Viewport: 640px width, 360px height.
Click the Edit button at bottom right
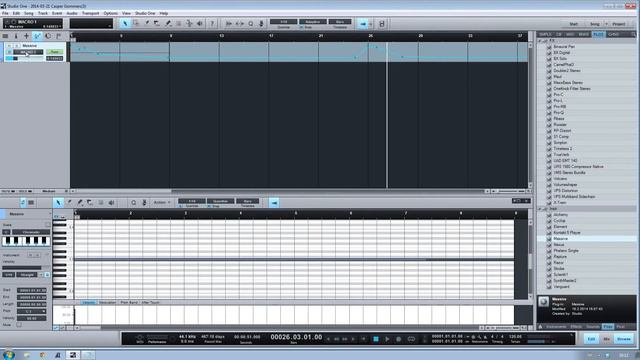click(x=591, y=339)
